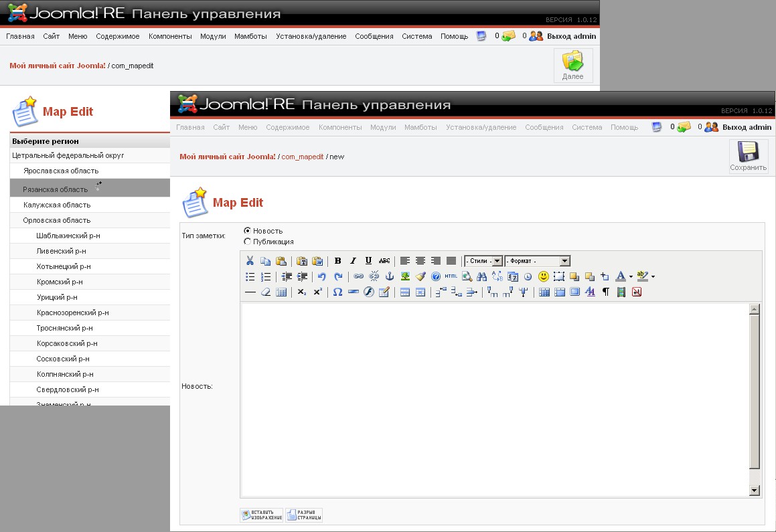Justify text with full alignment icon
Screen dimensions: 776x532
pos(451,260)
